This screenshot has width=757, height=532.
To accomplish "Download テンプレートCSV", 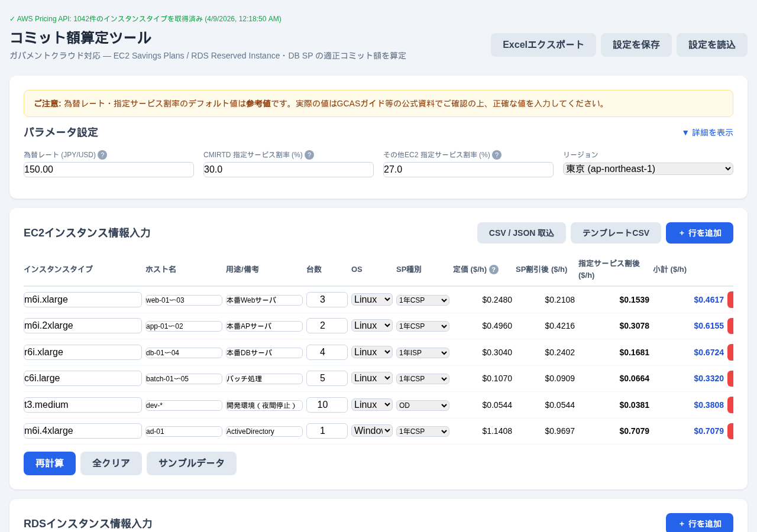I will point(616,233).
